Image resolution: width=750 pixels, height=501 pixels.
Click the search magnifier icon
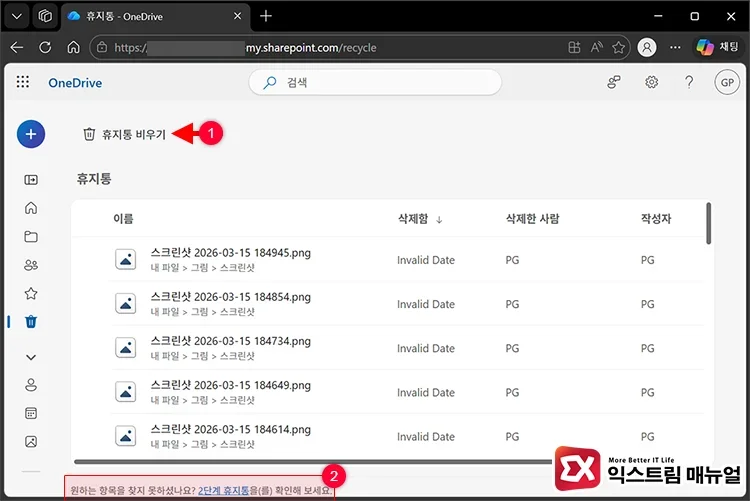(270, 82)
